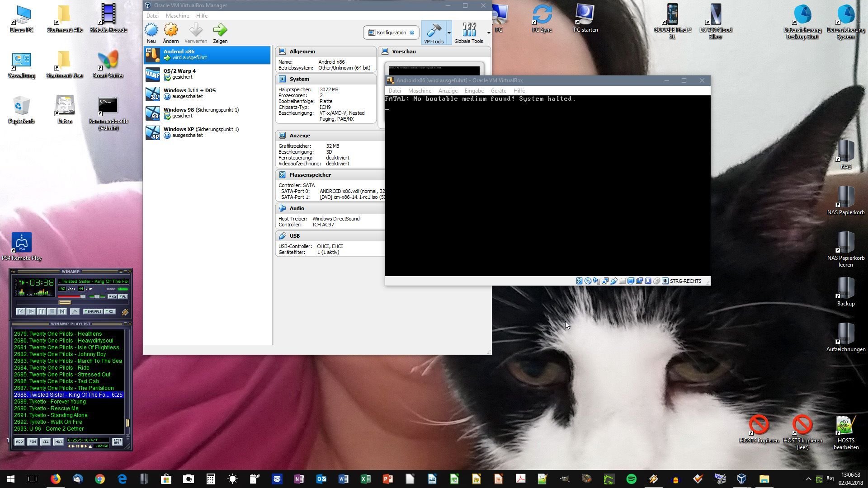This screenshot has width=868, height=488.
Task: Expand the VM-Tools dropdown arrow
Action: [x=449, y=33]
